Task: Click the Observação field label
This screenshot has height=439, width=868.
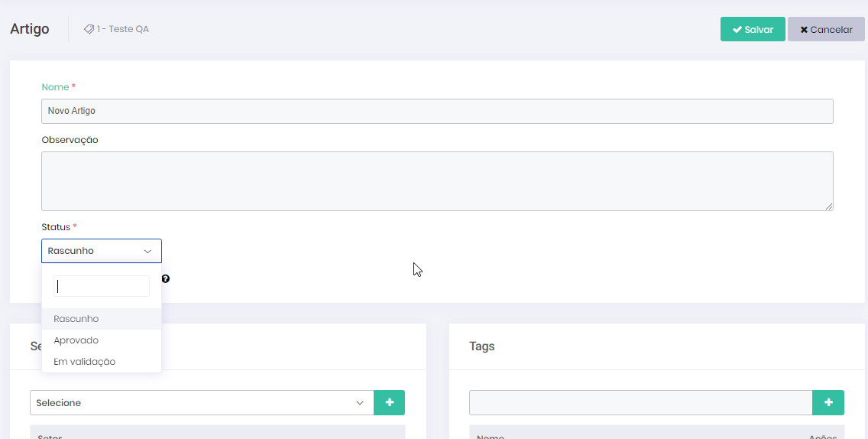Action: pos(70,140)
